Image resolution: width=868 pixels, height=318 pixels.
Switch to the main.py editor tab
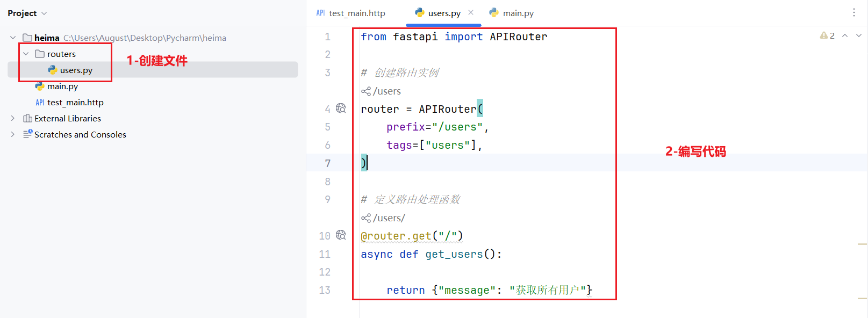coord(518,13)
